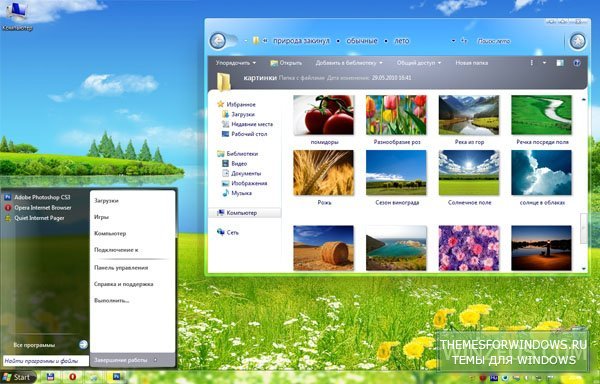The height and width of the screenshot is (384, 600).
Task: Select the 'Речка посреди поля' thumbnail
Action: coord(541,115)
